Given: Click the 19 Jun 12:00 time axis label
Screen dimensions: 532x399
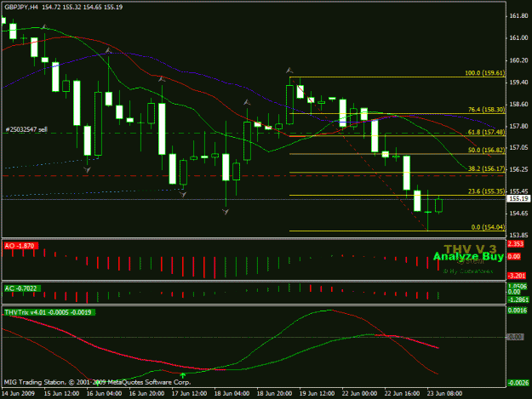Looking at the screenshot, I should coord(317,393).
